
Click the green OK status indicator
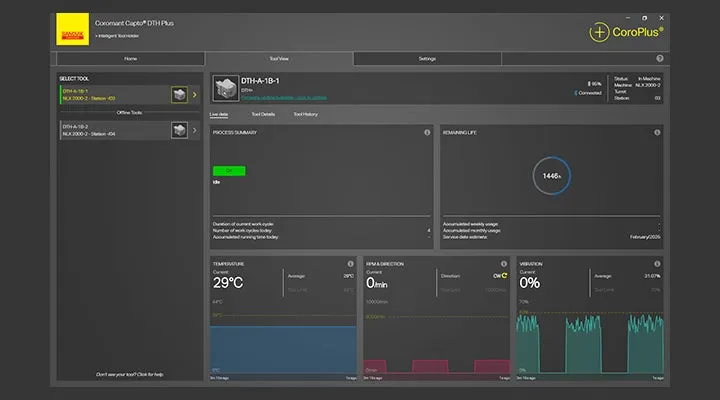229,171
